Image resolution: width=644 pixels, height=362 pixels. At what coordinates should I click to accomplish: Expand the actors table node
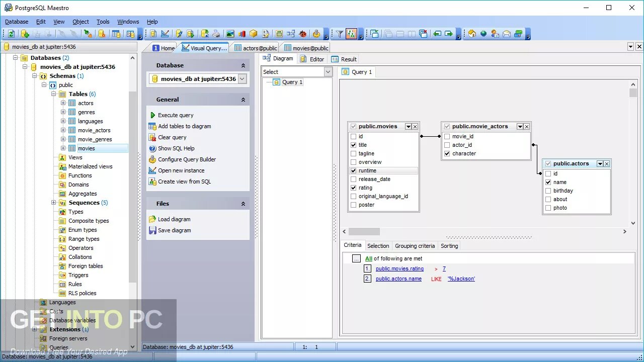(x=63, y=103)
